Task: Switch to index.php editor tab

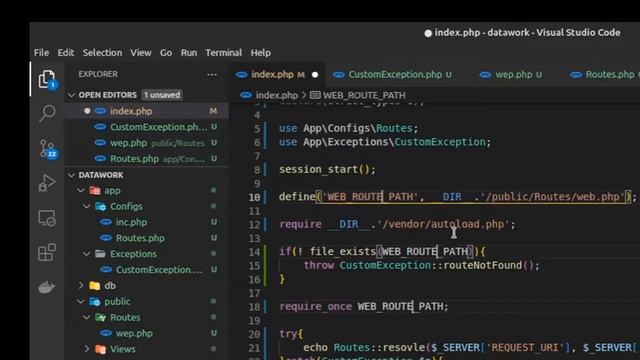Action: coord(277,75)
